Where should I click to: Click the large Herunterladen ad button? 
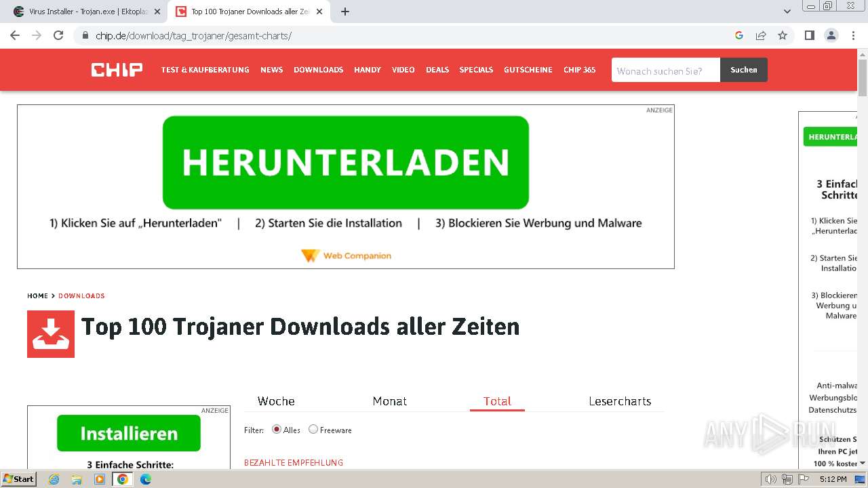tap(346, 162)
